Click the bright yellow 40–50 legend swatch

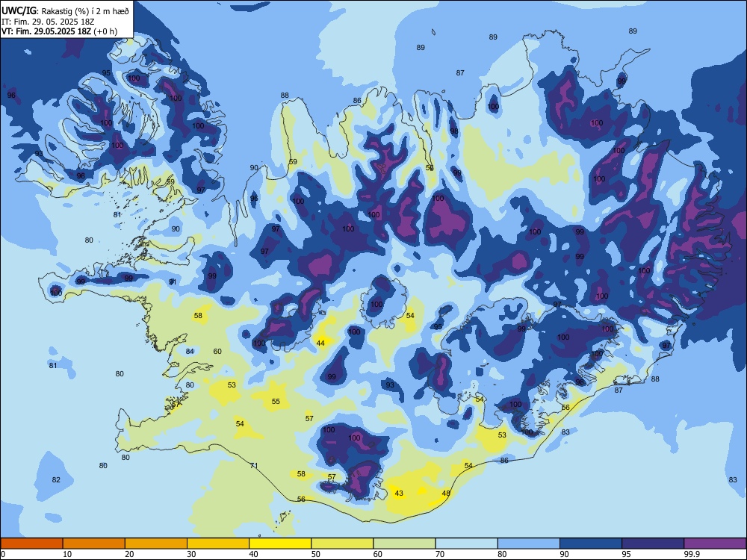pyautogui.click(x=280, y=544)
